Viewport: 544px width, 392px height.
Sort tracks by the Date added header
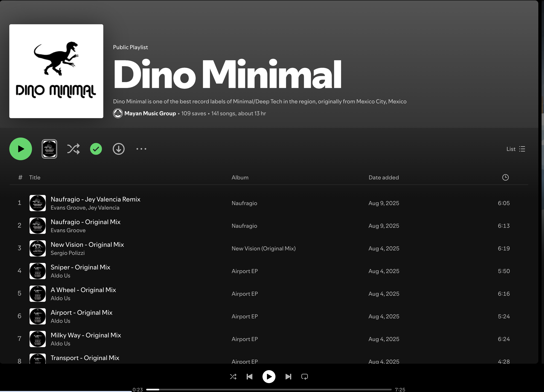pyautogui.click(x=384, y=177)
